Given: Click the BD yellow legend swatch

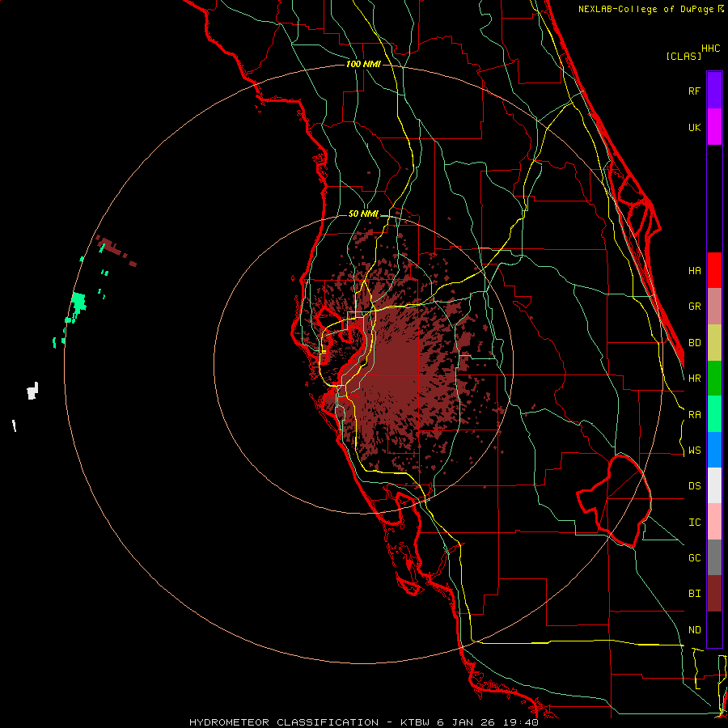Looking at the screenshot, I should [714, 342].
